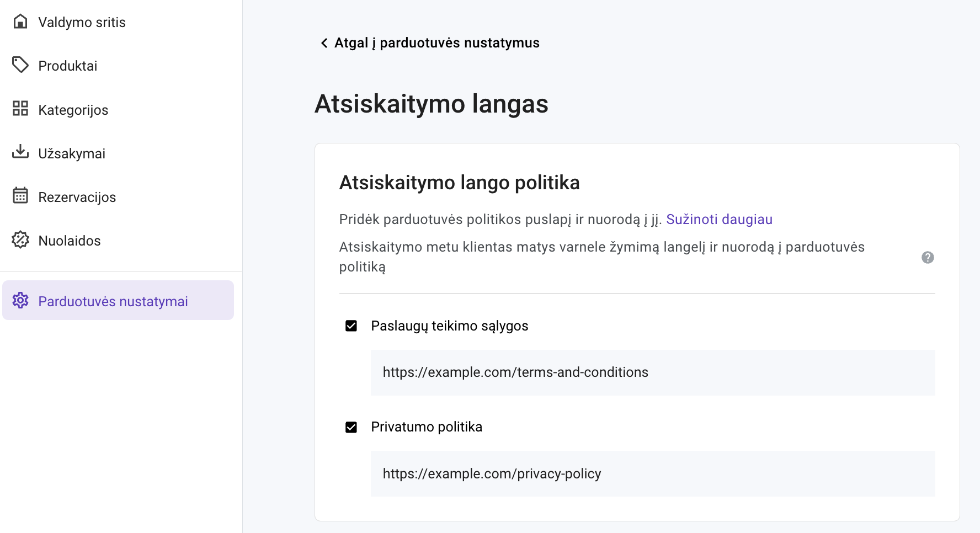980x533 pixels.
Task: Click the privacy-policy URL field
Action: (652, 473)
